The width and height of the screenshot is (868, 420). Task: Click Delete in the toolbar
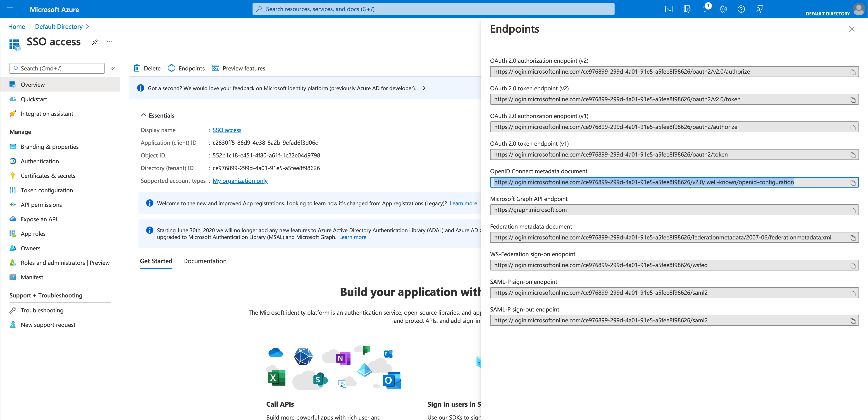coord(147,68)
